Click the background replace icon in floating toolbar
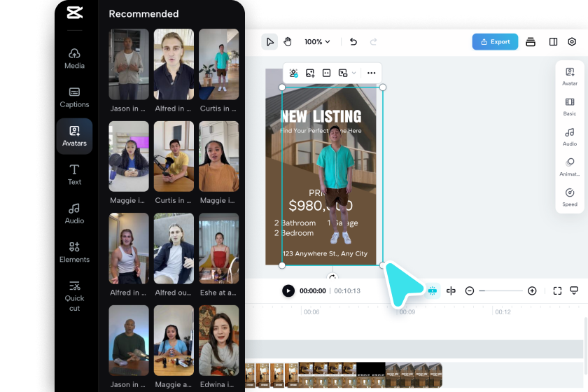 (343, 73)
